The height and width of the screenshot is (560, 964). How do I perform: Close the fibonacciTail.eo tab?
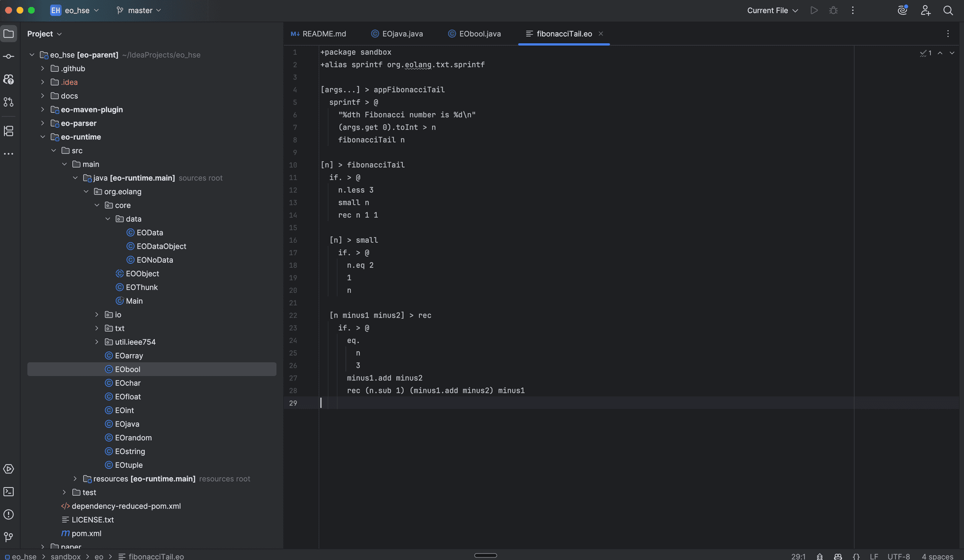(x=600, y=34)
